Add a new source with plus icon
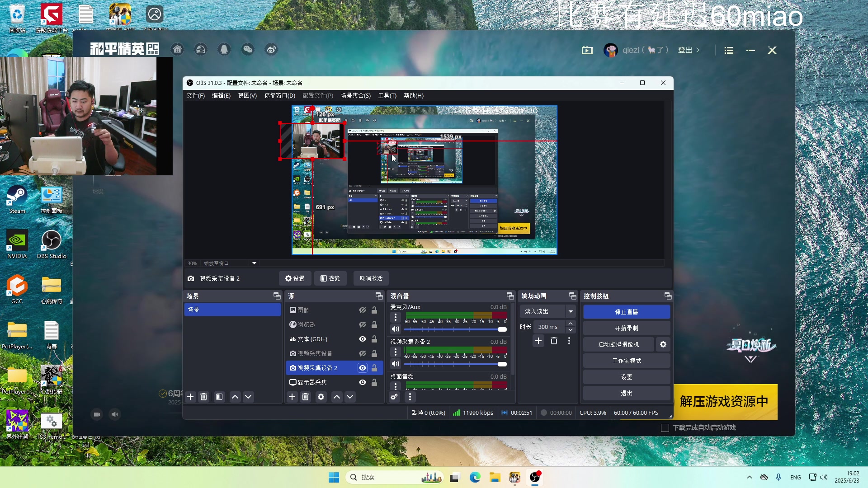This screenshot has width=868, height=488. pyautogui.click(x=292, y=397)
